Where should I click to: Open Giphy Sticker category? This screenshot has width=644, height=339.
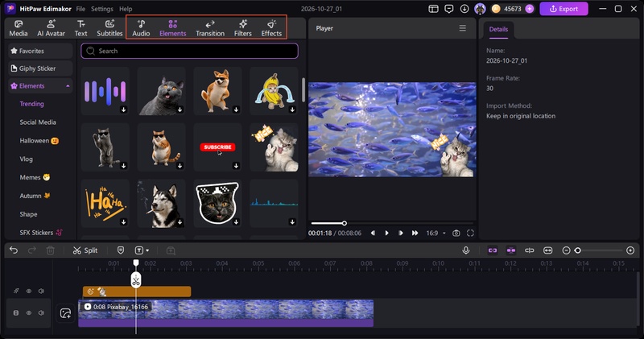click(40, 68)
